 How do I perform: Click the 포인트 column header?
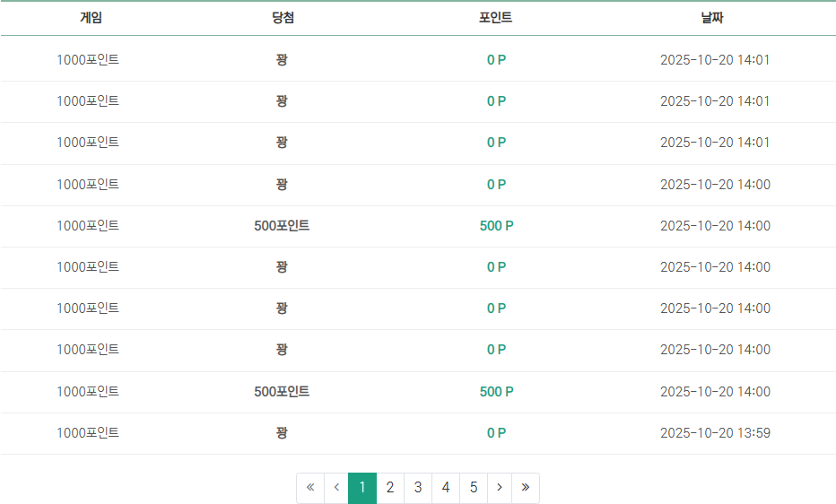click(x=495, y=18)
